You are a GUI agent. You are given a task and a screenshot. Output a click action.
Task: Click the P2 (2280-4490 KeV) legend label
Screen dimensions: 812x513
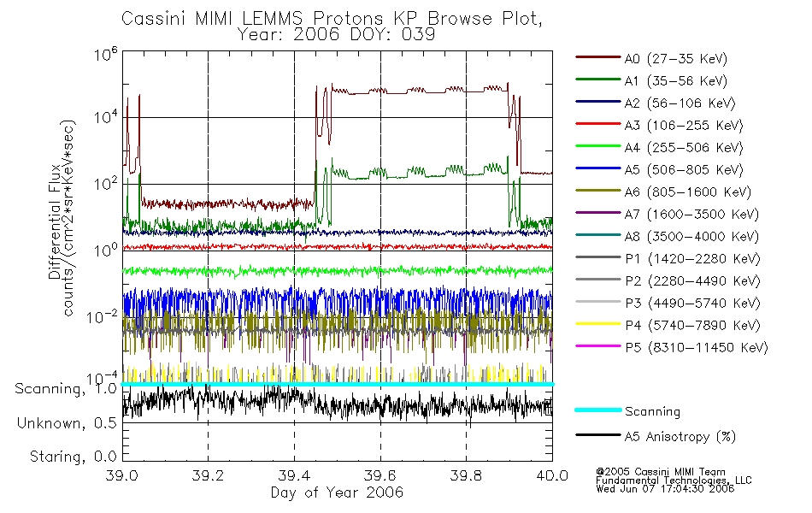(x=692, y=281)
